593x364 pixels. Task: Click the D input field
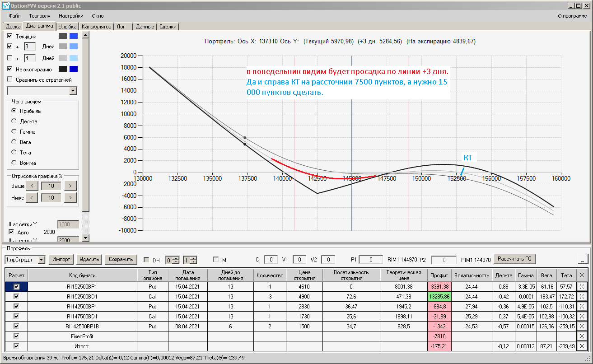pyautogui.click(x=271, y=260)
